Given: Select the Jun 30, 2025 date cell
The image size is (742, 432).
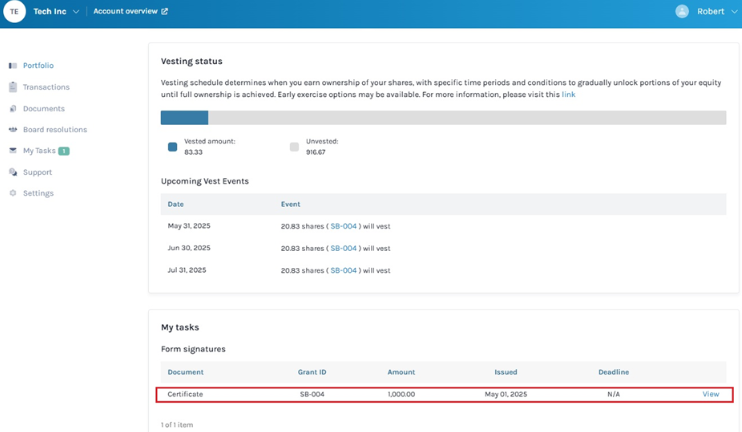Looking at the screenshot, I should tap(189, 247).
